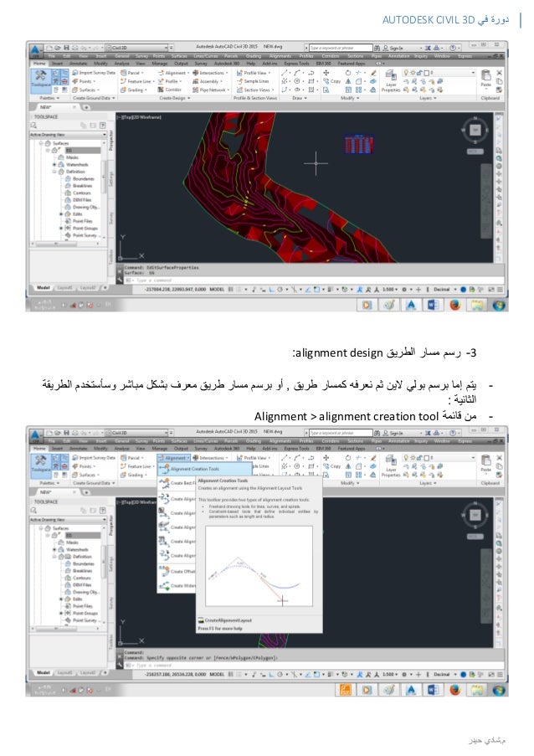Screen dimensions: 534x756
Task: Click Assembly in upper screenshot ribbon
Action: coord(208,81)
